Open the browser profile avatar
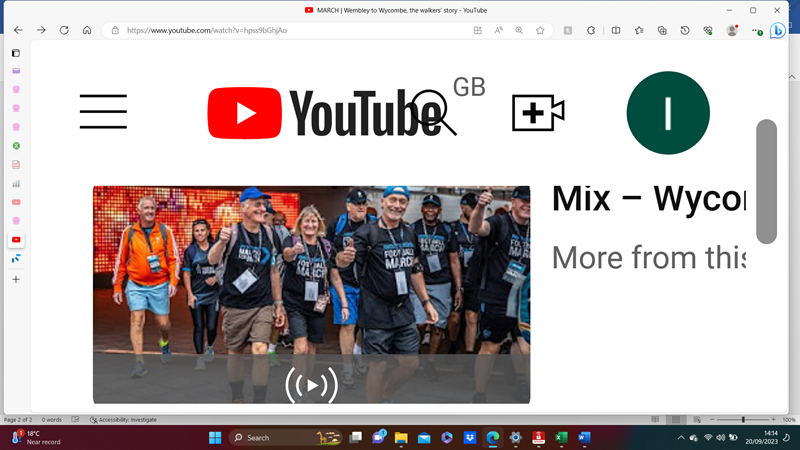Image resolution: width=800 pixels, height=450 pixels. point(732,30)
